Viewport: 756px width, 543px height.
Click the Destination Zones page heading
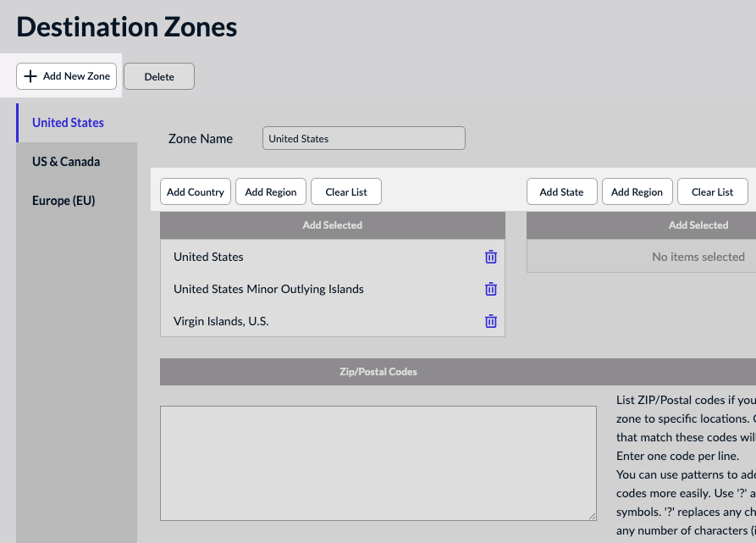pos(127,26)
